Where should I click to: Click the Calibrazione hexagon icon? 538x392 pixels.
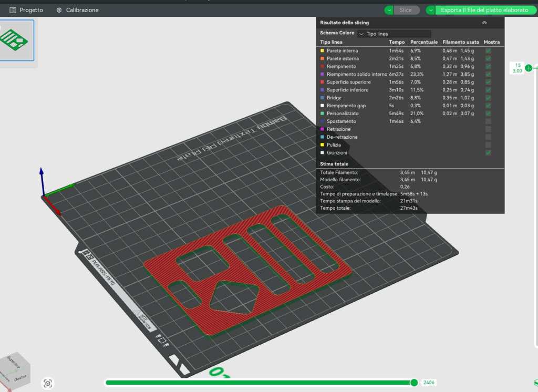(x=59, y=10)
